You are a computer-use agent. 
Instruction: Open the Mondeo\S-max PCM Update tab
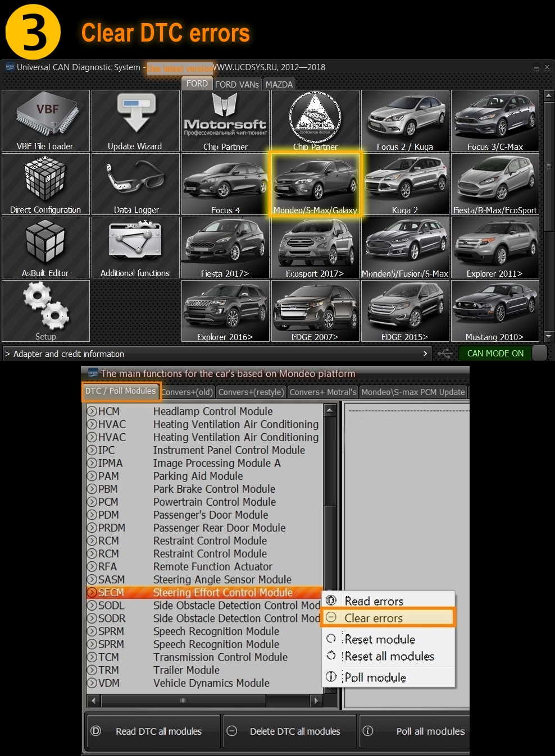(413, 392)
